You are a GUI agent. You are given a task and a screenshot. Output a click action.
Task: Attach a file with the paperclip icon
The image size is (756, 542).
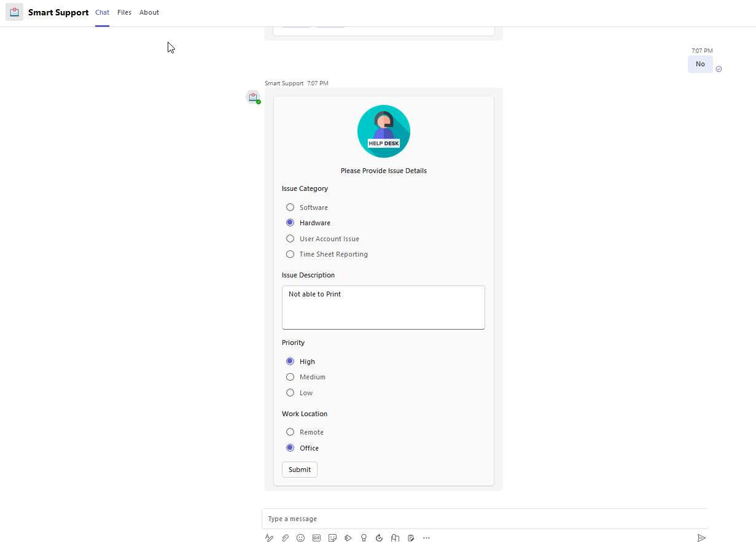click(x=285, y=538)
